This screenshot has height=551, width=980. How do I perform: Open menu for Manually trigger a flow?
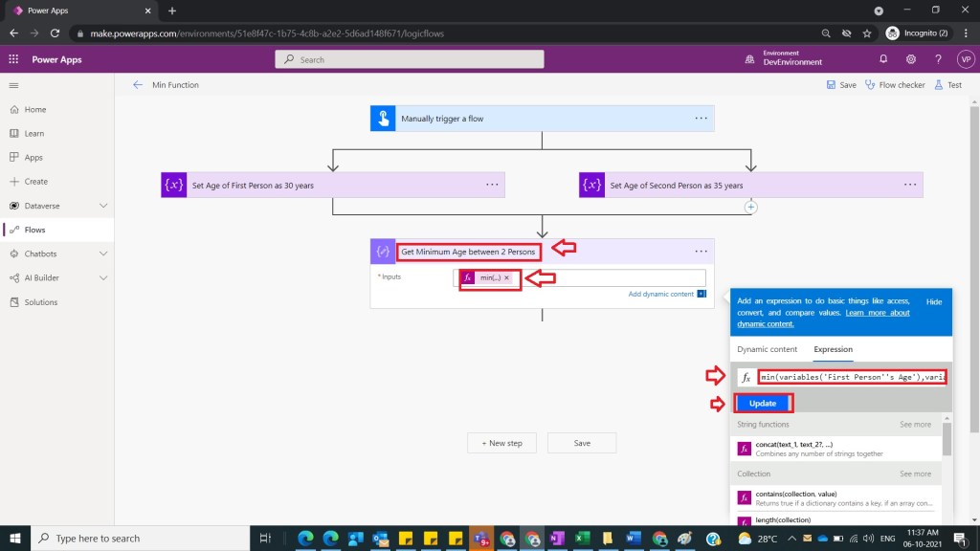coord(701,119)
